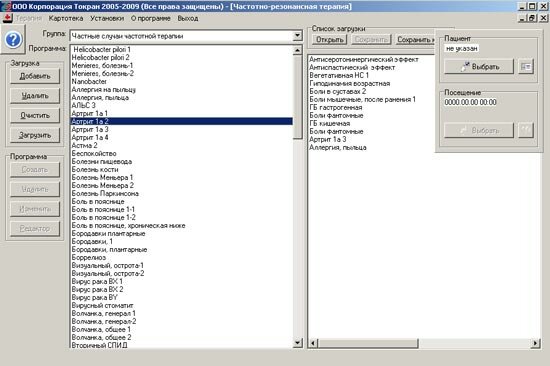Click the patient card icon beside Выбрать
The width and height of the screenshot is (550, 366).
[x=525, y=66]
